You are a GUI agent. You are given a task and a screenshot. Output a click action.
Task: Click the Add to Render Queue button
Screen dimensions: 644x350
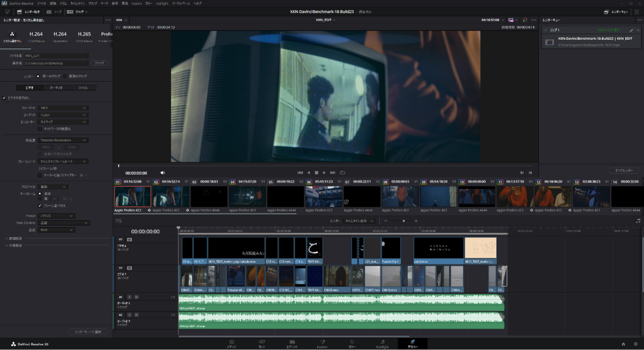(88, 332)
